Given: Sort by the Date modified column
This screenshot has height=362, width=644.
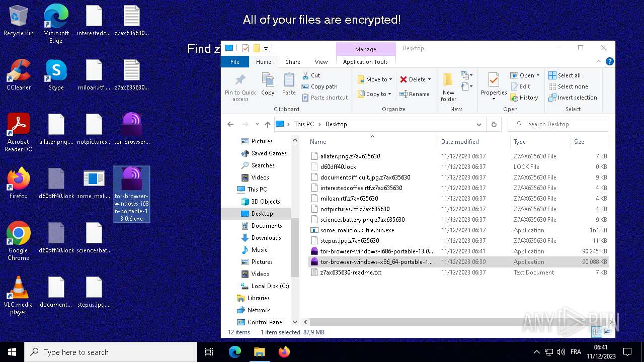Looking at the screenshot, I should click(474, 142).
